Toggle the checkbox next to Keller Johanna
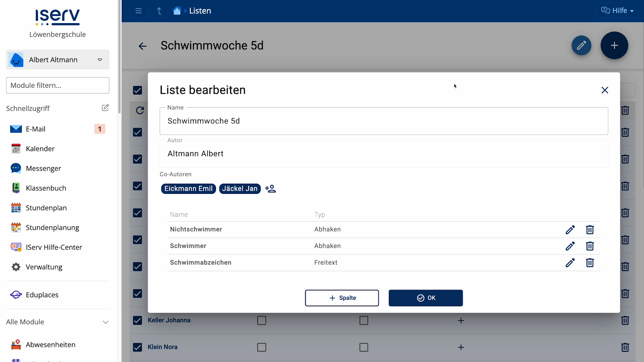The height and width of the screenshot is (362, 644). (x=138, y=320)
